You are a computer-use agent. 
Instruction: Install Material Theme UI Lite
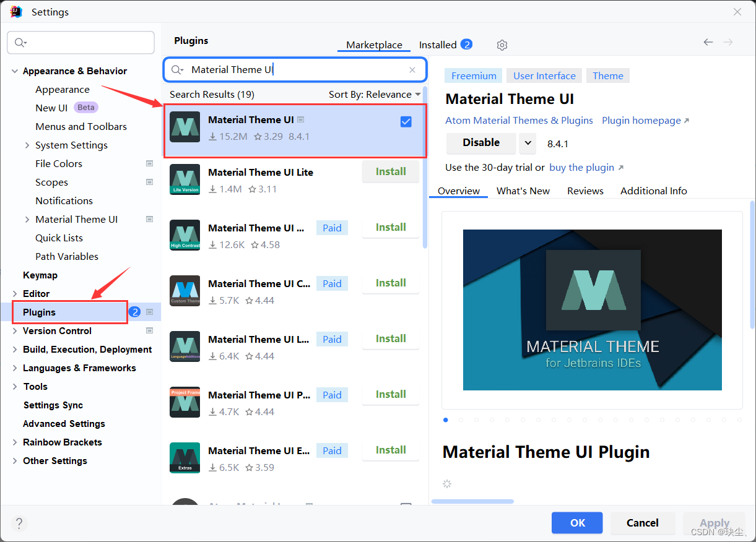point(391,172)
